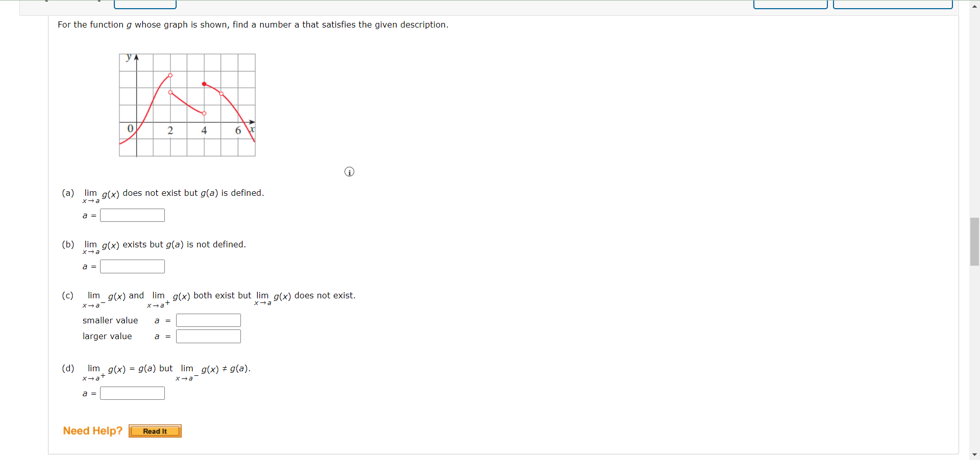Click the y-axis label on the graph
980x460 pixels.
pyautogui.click(x=129, y=57)
